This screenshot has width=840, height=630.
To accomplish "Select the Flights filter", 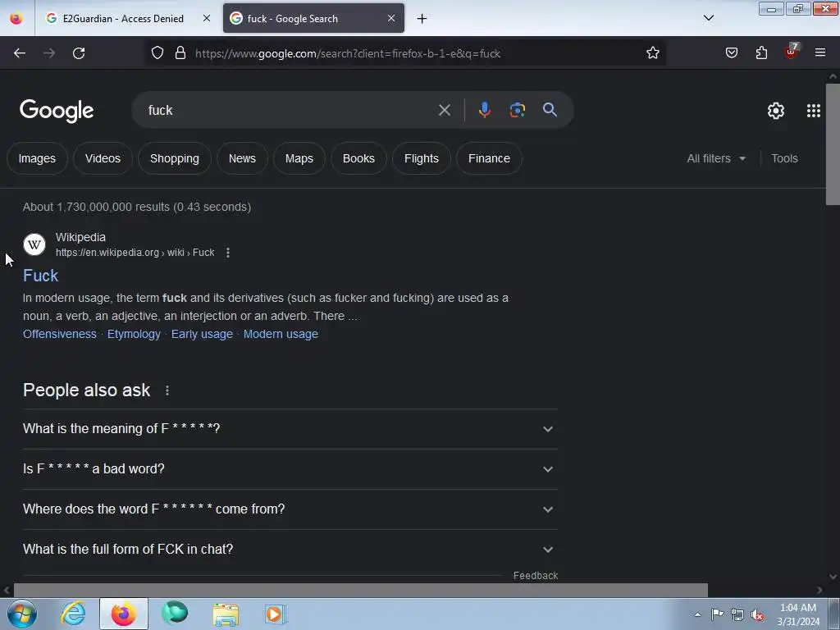I will [x=422, y=158].
